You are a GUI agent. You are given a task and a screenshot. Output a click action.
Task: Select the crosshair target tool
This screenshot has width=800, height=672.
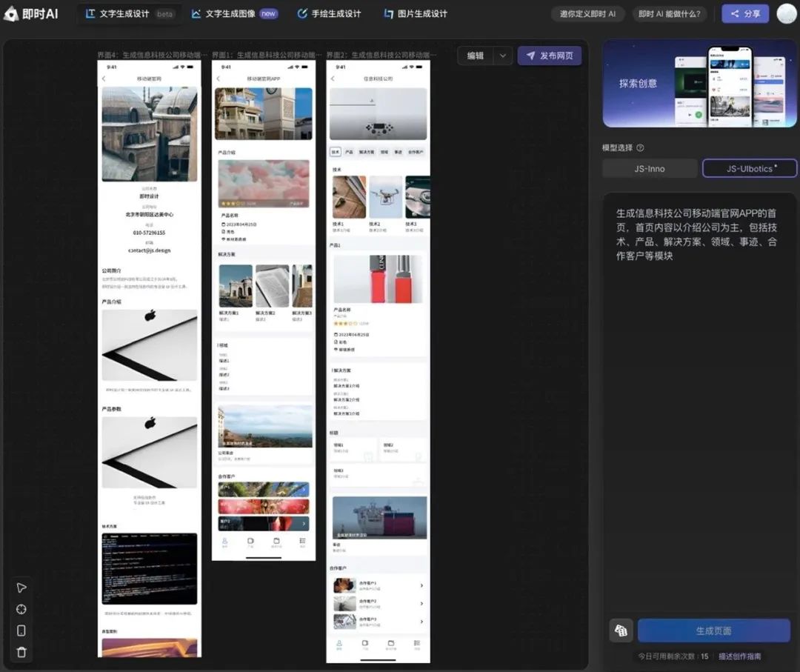pyautogui.click(x=21, y=609)
